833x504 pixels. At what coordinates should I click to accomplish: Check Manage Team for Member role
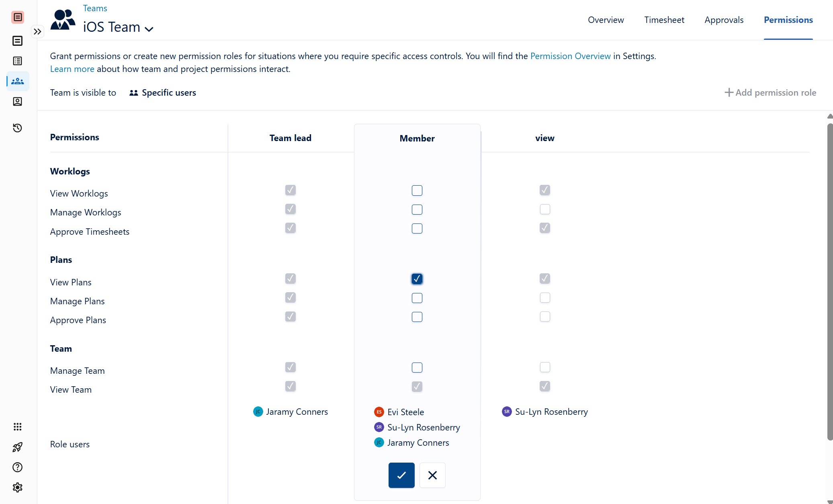point(417,367)
